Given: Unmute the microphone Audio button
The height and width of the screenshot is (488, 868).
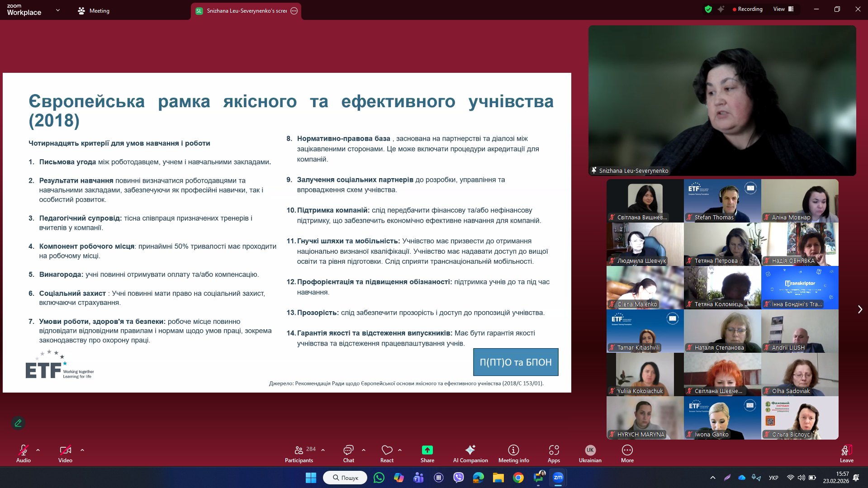Looking at the screenshot, I should coord(24,454).
